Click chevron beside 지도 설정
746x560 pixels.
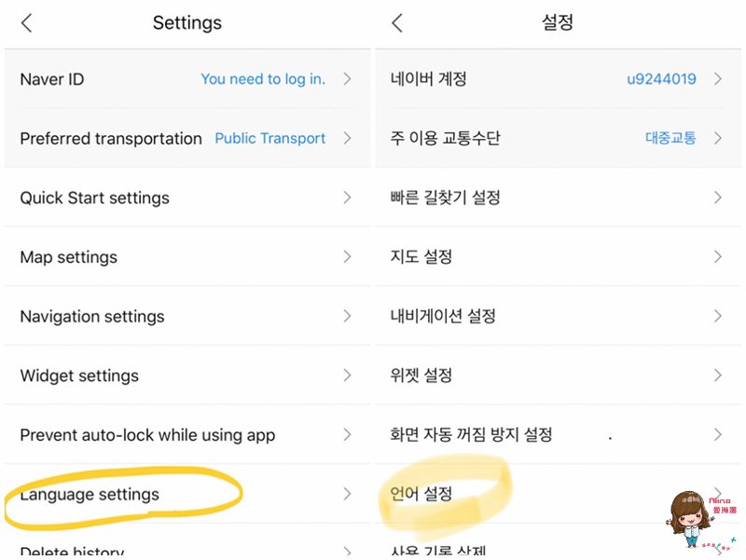tap(718, 257)
